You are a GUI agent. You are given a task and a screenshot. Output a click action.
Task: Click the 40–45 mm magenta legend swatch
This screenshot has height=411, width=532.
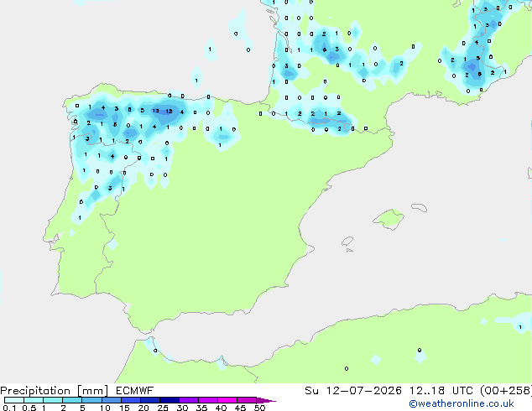[227, 400]
